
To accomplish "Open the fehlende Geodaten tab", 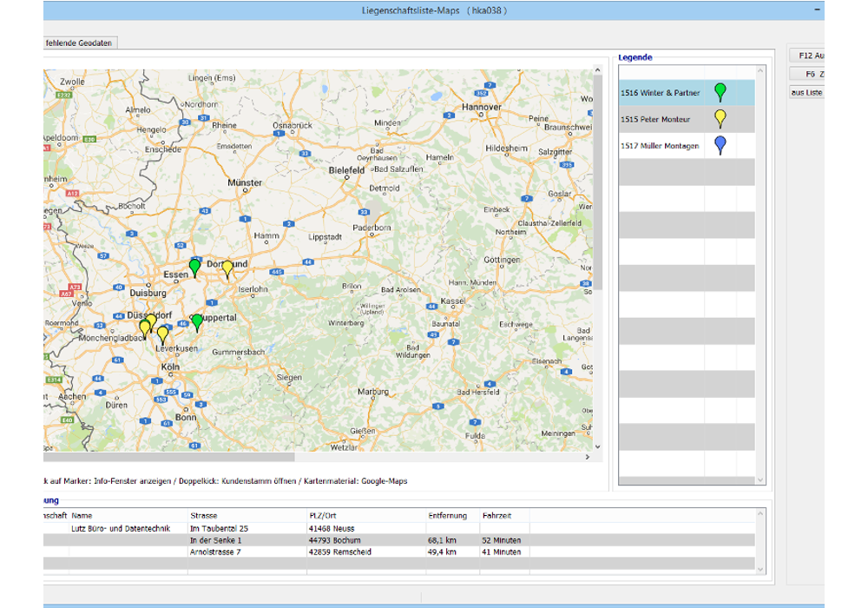I will [x=78, y=43].
